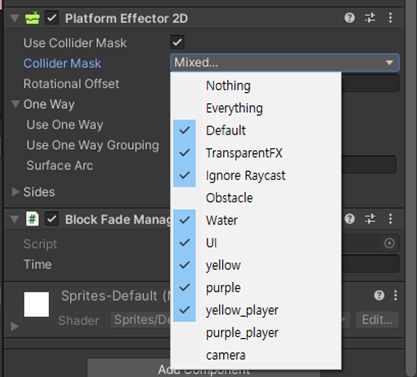
Task: Click the Time property label
Action: 38,264
